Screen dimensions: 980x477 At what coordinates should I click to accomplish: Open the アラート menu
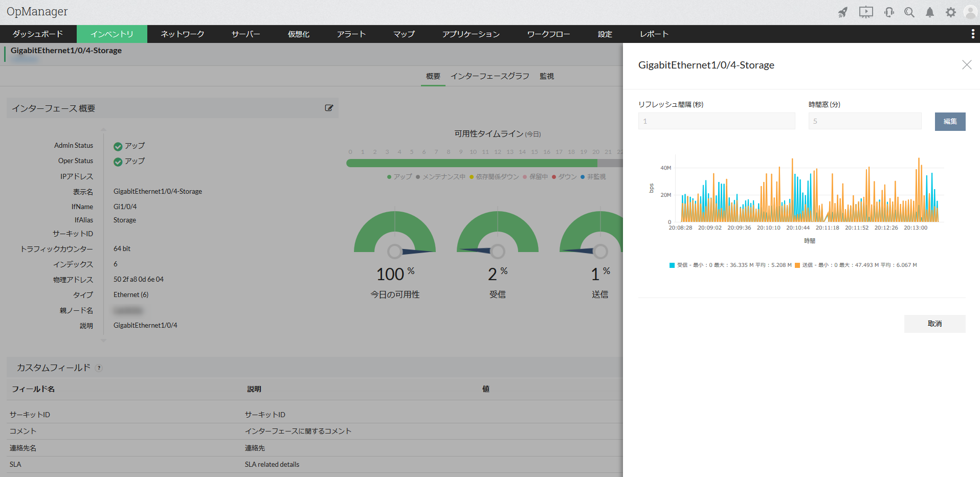tap(351, 34)
